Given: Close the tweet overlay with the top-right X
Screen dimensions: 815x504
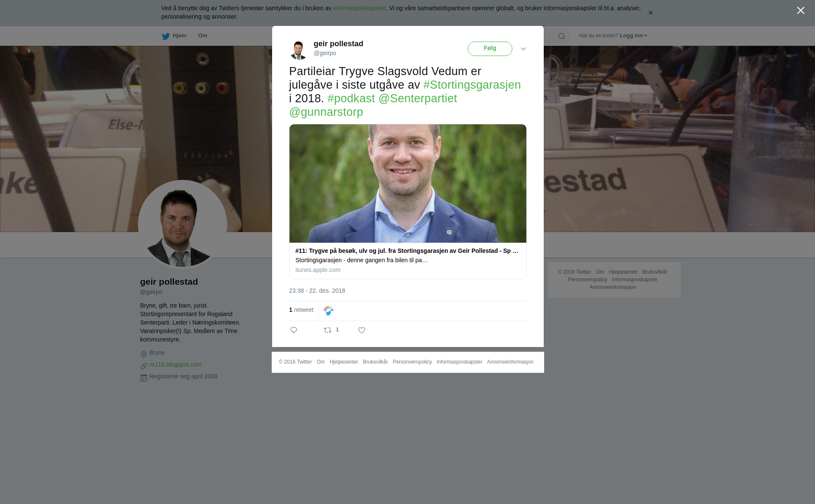Looking at the screenshot, I should (x=801, y=11).
